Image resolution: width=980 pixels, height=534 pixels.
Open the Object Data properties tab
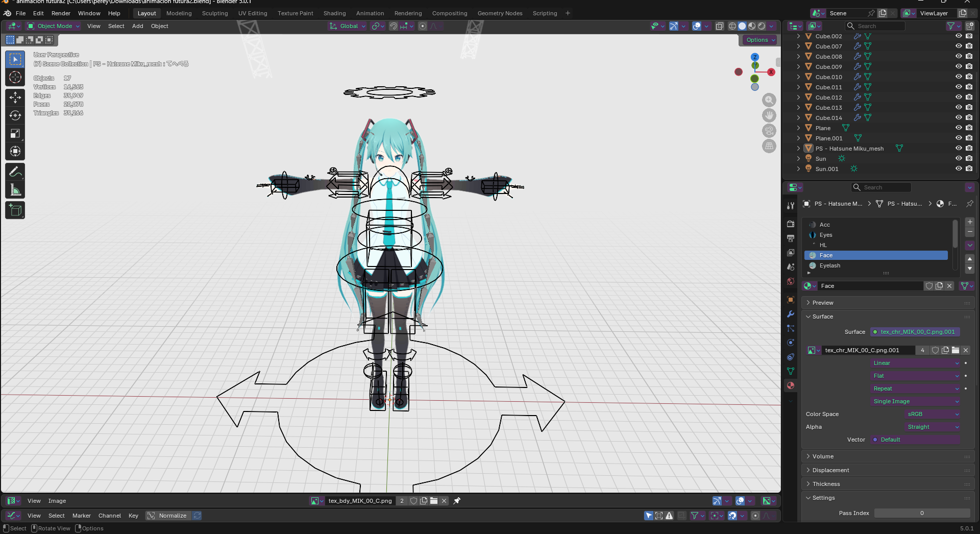(x=791, y=371)
